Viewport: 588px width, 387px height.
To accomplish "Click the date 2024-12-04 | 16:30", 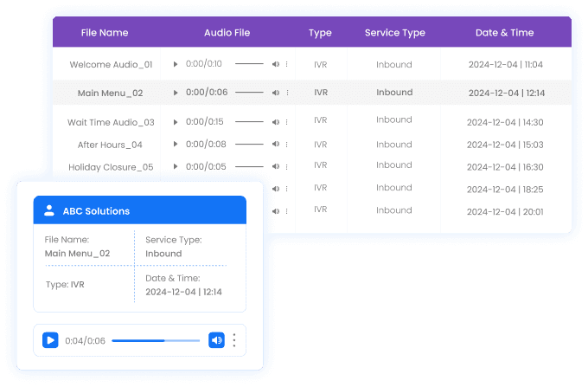I will coord(505,167).
